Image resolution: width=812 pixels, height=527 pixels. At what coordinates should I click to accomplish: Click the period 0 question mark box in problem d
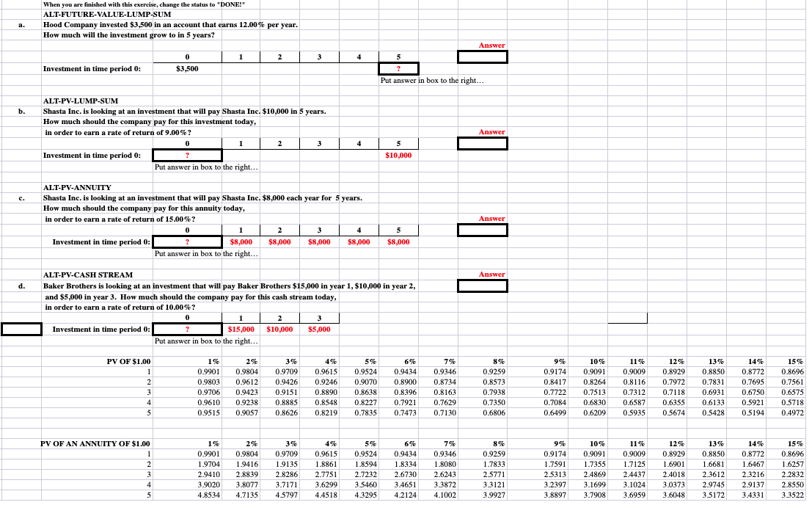point(188,330)
